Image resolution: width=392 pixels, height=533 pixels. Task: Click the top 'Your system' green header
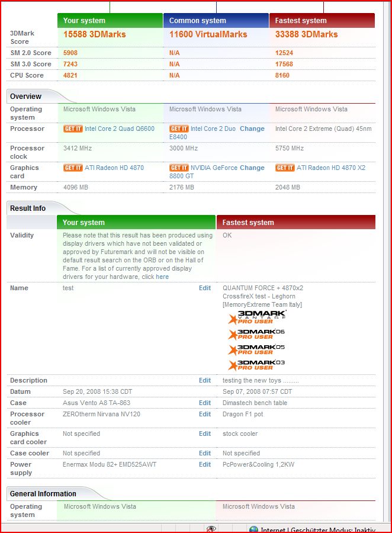(x=110, y=20)
